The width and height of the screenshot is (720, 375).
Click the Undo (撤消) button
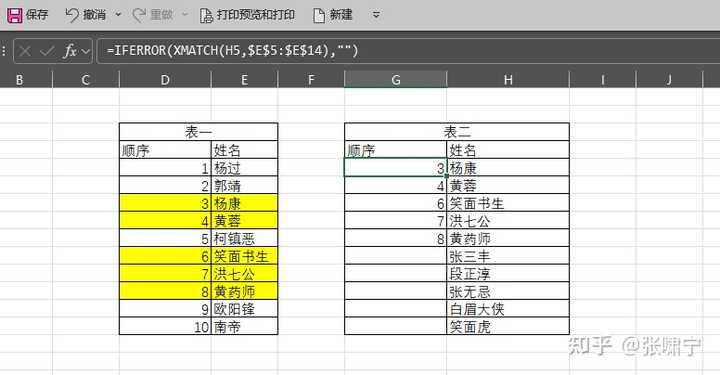point(85,15)
